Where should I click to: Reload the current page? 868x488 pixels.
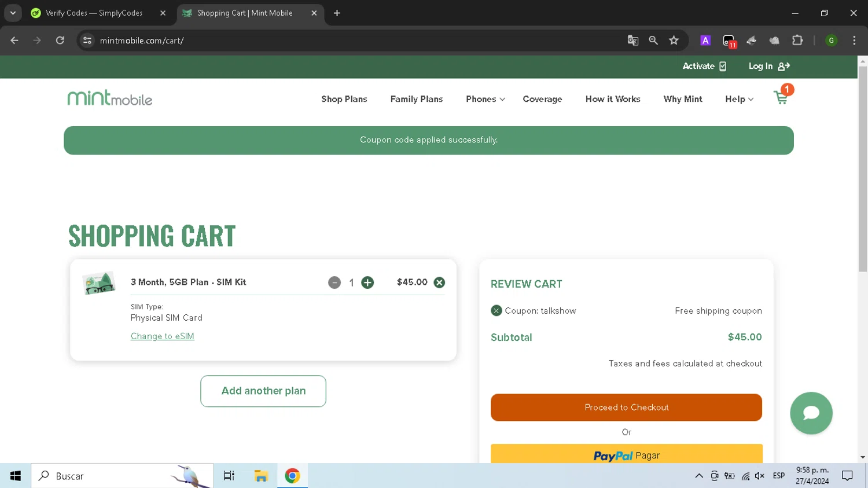point(60,41)
